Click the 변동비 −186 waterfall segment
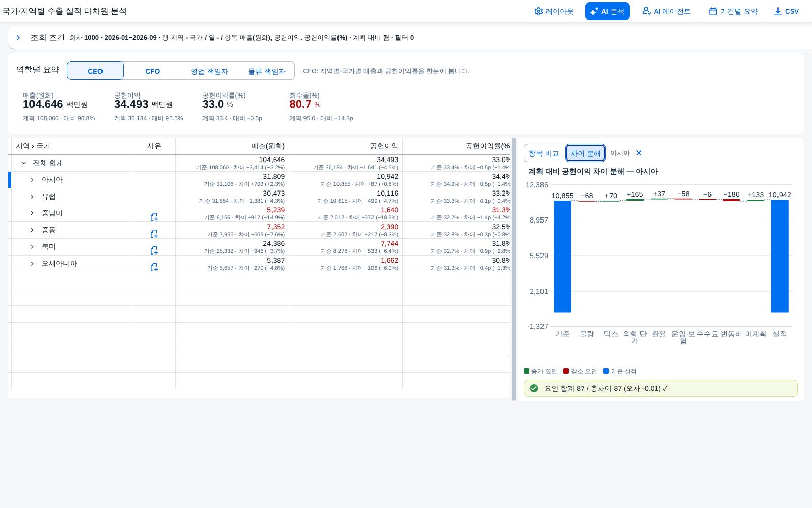Viewport: 812px width, 508px height. pyautogui.click(x=731, y=200)
